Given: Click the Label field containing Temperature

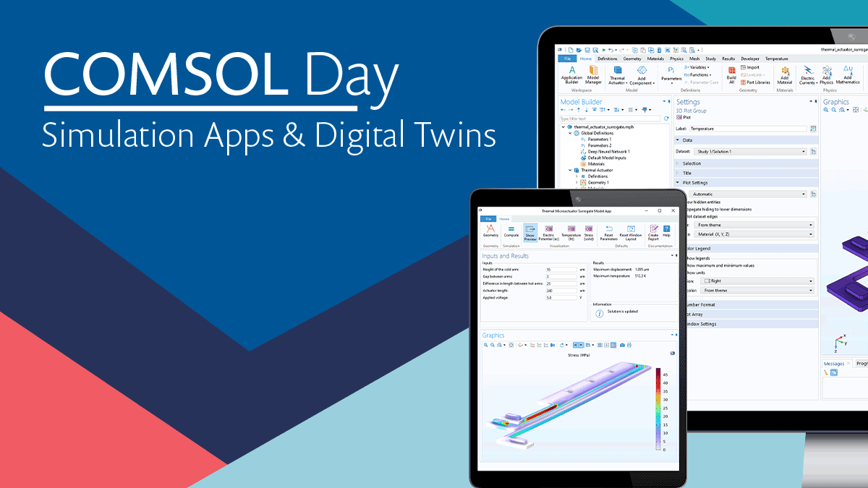Looking at the screenshot, I should [749, 129].
